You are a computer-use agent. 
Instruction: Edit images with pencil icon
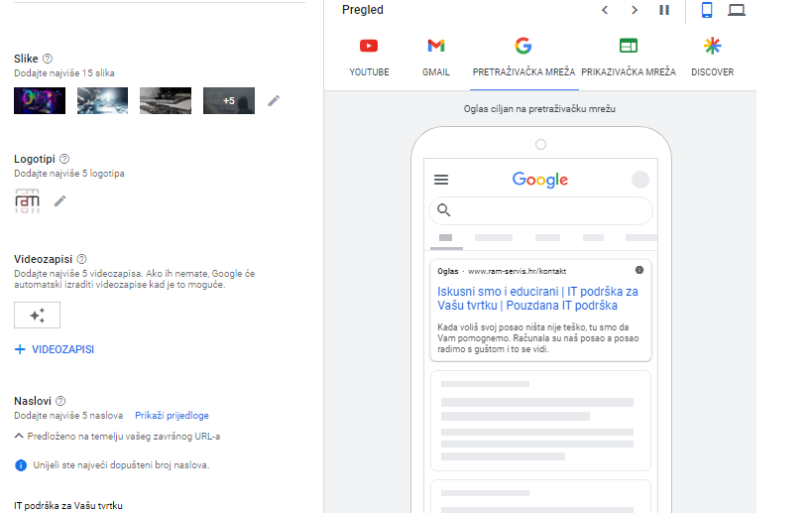point(274,100)
